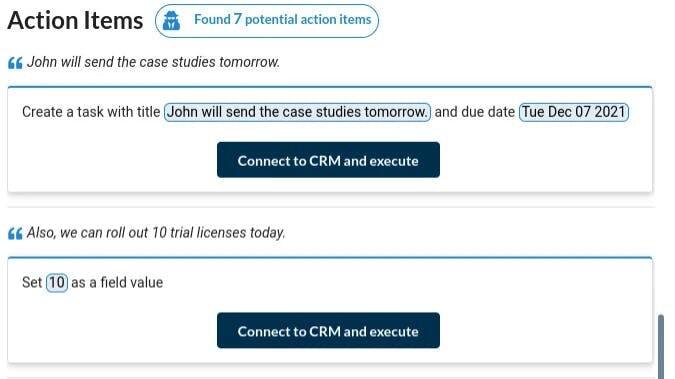Click the vertical scrollbar thumb on the right edge
The width and height of the screenshot is (675, 379).
click(x=661, y=347)
